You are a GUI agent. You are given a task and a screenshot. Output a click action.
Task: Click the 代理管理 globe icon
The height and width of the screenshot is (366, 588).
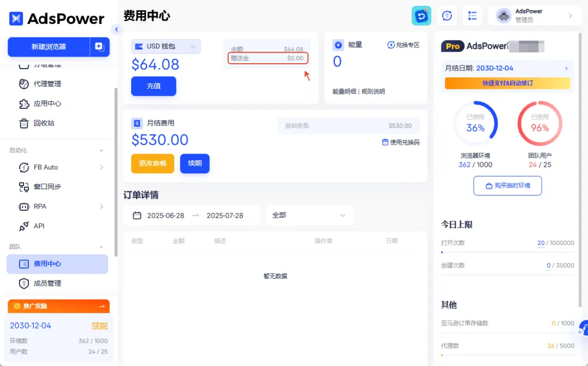click(23, 84)
